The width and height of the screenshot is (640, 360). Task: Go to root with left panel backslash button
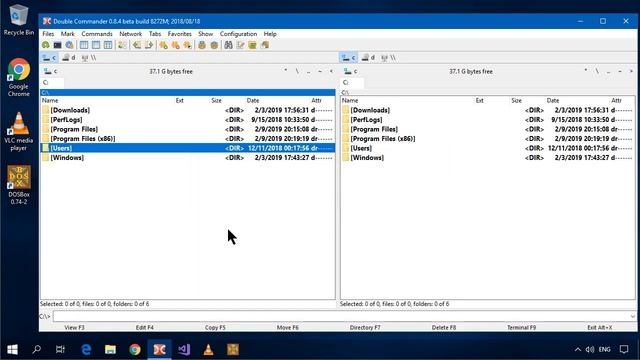click(297, 71)
